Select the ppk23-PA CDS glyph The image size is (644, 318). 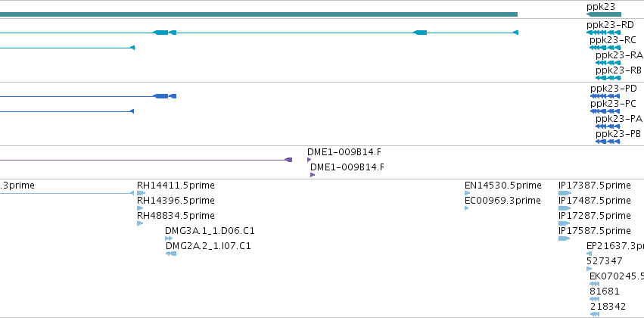pyautogui.click(x=608, y=126)
